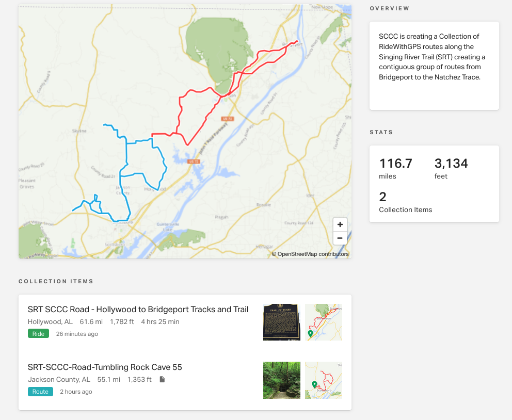The width and height of the screenshot is (512, 420).
Task: Open SRT SCCC Road - Hollywood to Bridgeport Tracks and Trail
Action: [x=138, y=309]
